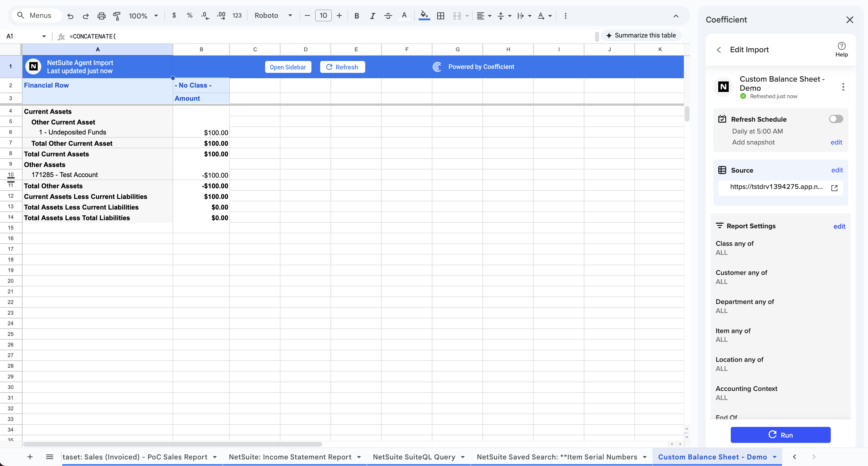Viewport: 868px width, 466px height.
Task: Open the fill color swatch picker
Action: tap(424, 16)
